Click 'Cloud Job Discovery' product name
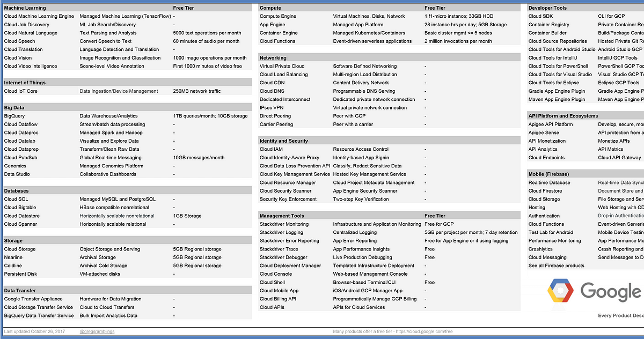Viewport: 644px width, 339px height. pyautogui.click(x=27, y=25)
